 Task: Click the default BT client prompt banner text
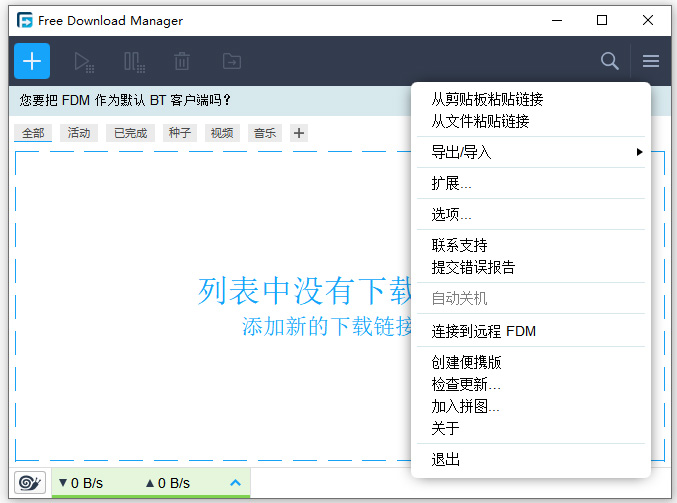pos(125,100)
